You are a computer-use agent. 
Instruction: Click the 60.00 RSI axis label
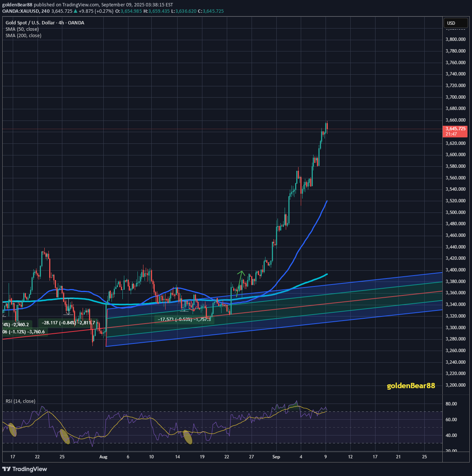451,420
